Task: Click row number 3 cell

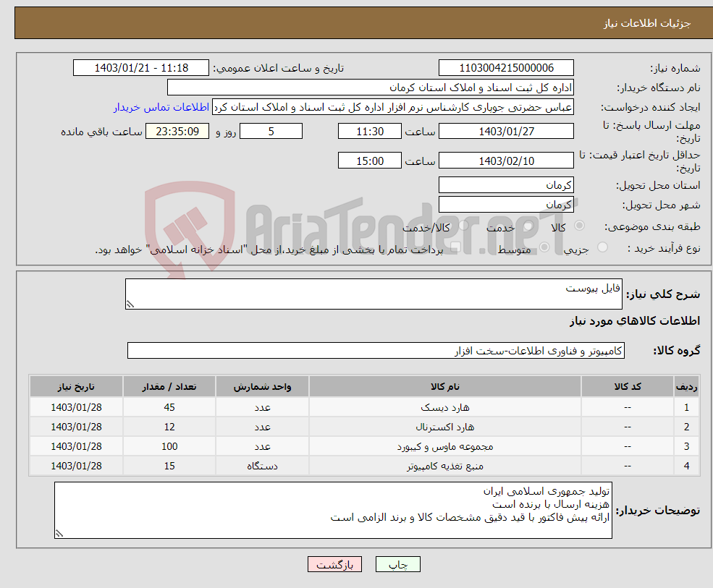Action: 686,446
